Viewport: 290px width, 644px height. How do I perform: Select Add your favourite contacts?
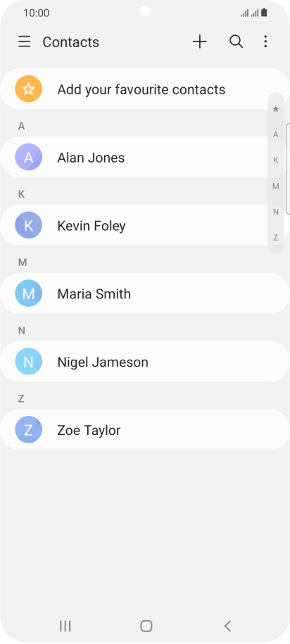[x=145, y=89]
